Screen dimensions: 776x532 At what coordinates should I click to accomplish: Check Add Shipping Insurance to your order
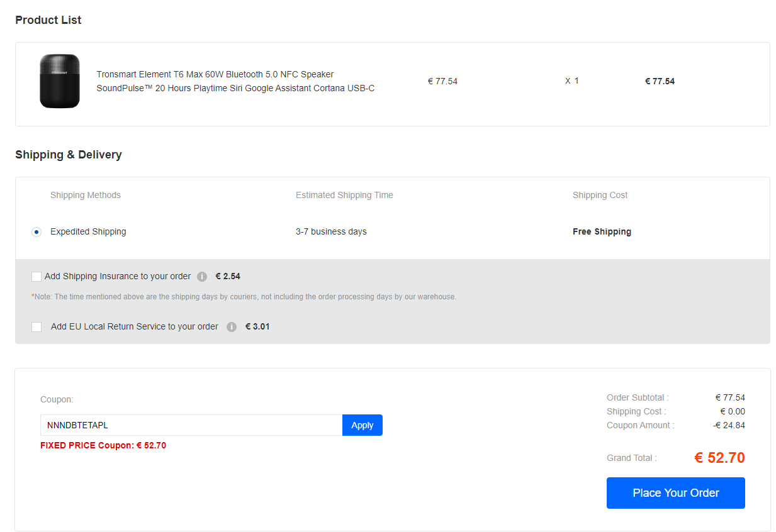(37, 277)
